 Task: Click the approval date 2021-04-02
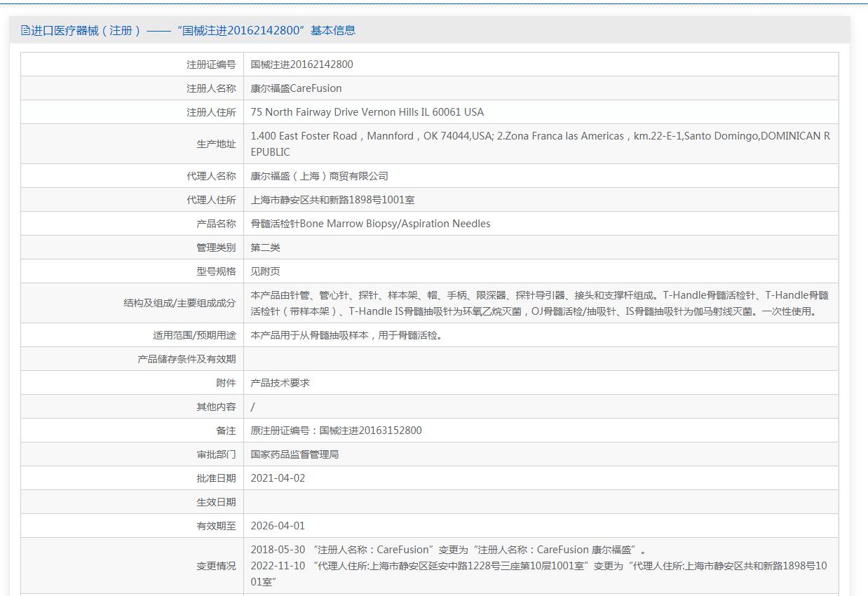278,478
